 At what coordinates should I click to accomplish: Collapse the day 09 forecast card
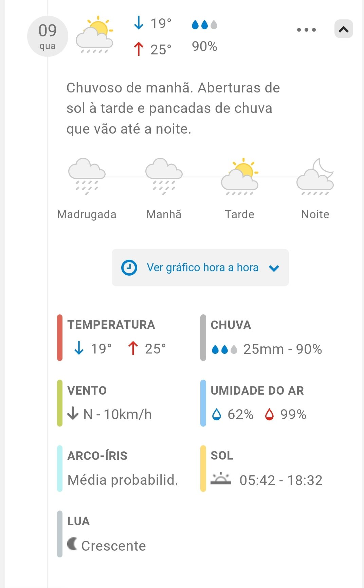point(344,29)
